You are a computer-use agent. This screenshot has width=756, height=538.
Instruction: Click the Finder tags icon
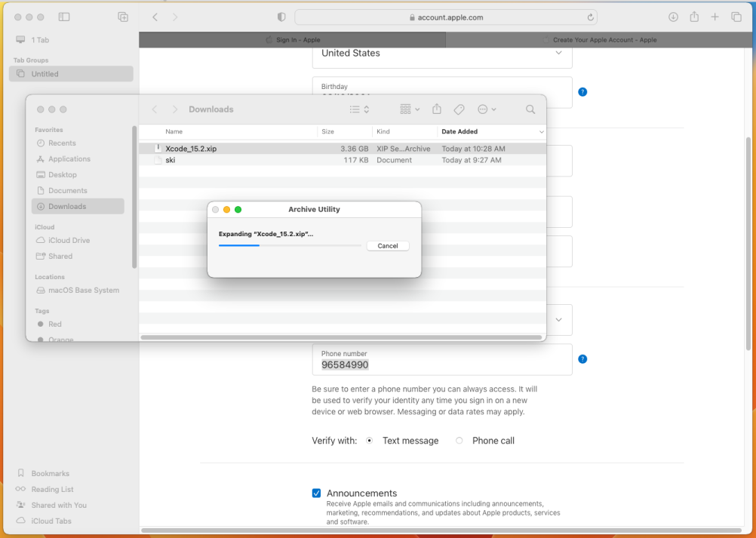point(459,109)
